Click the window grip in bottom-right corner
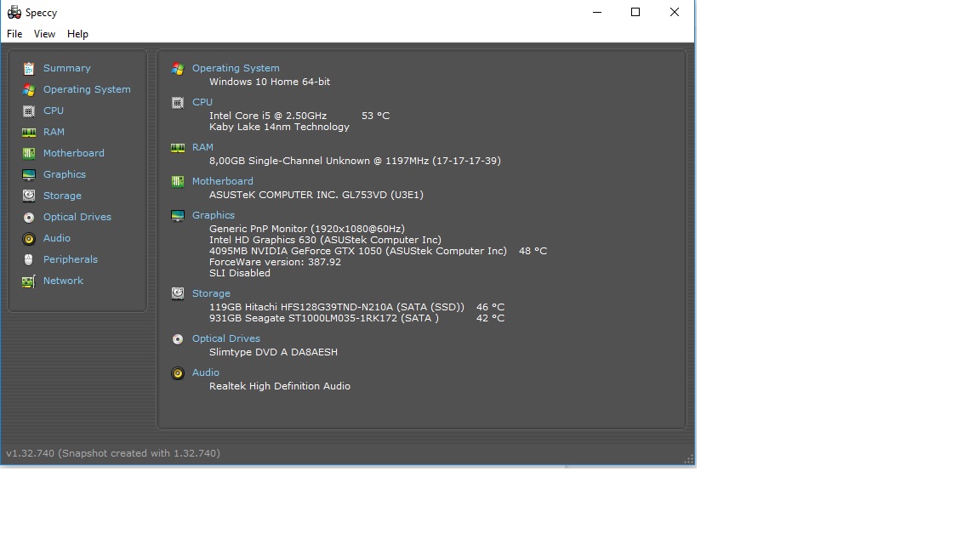This screenshot has height=551, width=980. (x=689, y=460)
